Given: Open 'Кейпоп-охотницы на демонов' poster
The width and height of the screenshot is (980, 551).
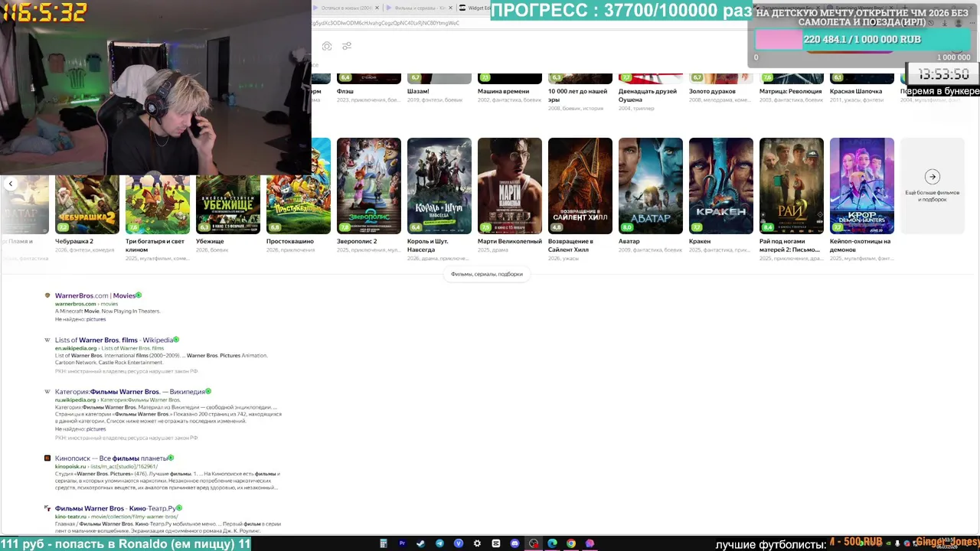Looking at the screenshot, I should pos(862,186).
